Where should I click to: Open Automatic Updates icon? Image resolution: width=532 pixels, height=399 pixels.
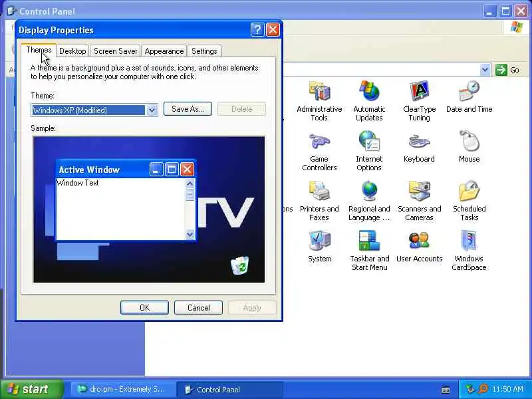coord(369,91)
